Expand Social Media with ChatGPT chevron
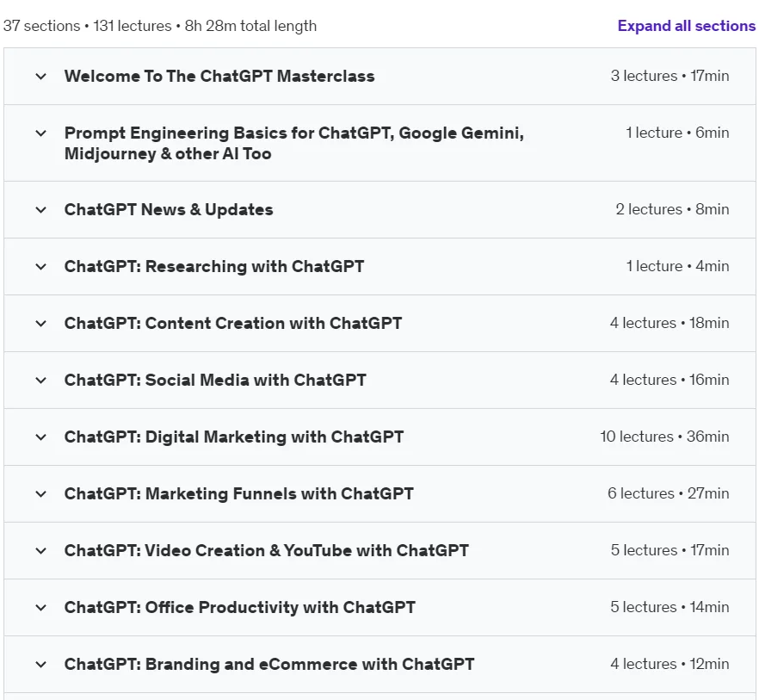The height and width of the screenshot is (700, 759). (41, 381)
